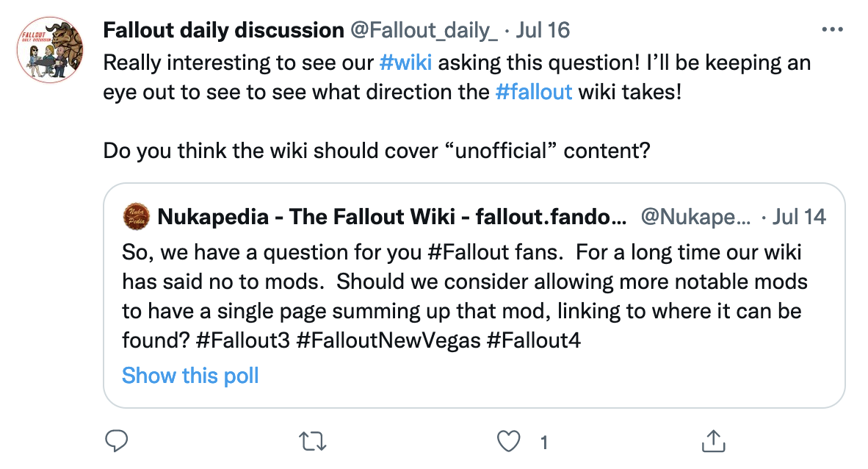This screenshot has height=469, width=868.
Task: Like the tweet with the heart icon
Action: (x=509, y=441)
